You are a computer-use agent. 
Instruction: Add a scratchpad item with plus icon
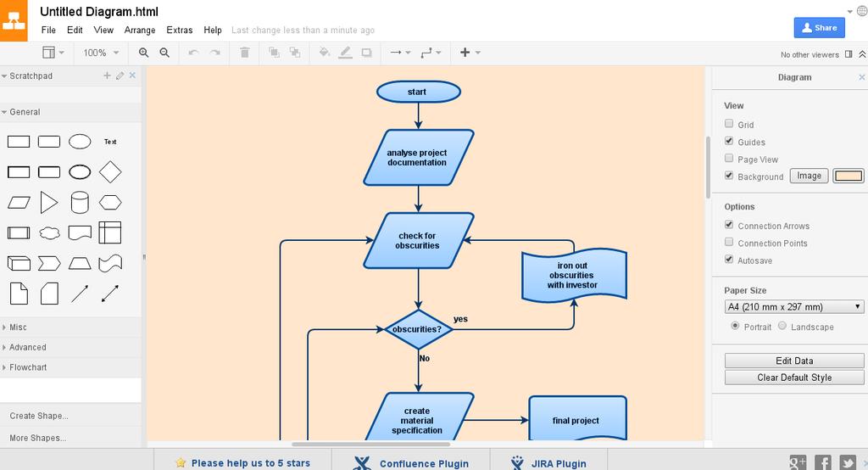click(x=107, y=76)
